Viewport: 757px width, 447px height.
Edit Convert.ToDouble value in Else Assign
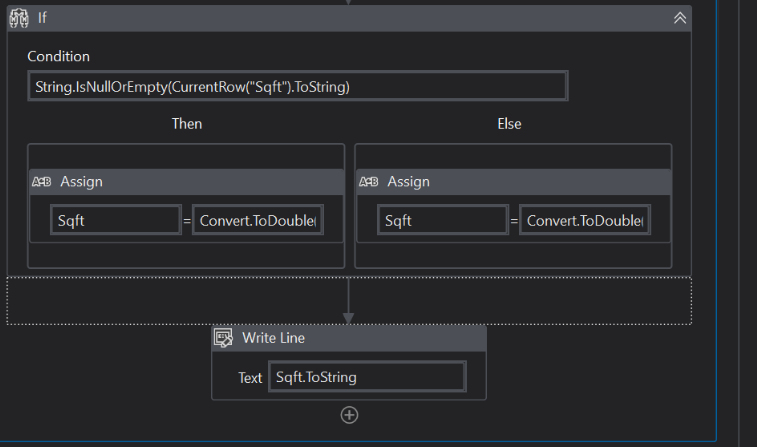click(x=585, y=221)
